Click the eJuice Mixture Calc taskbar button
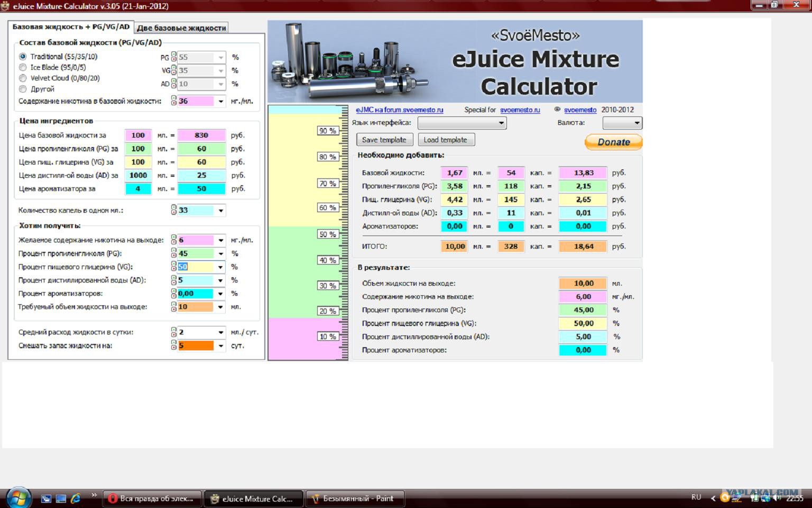Image resolution: width=812 pixels, height=508 pixels. (253, 498)
